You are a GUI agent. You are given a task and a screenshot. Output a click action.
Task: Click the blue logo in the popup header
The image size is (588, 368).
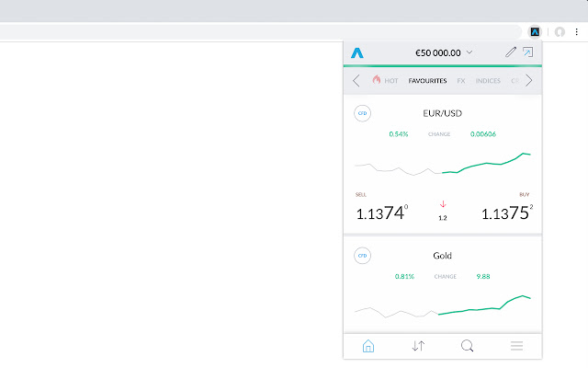tap(357, 53)
